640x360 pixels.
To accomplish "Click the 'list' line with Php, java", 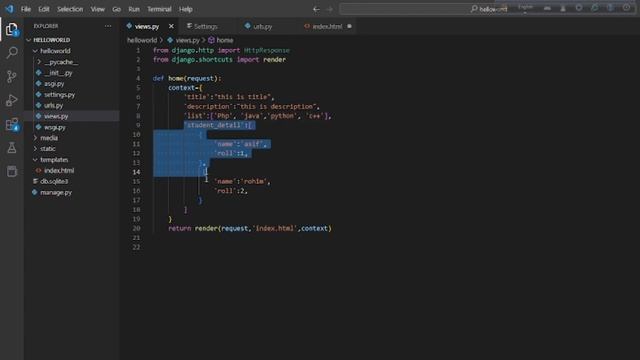I will click(x=258, y=116).
